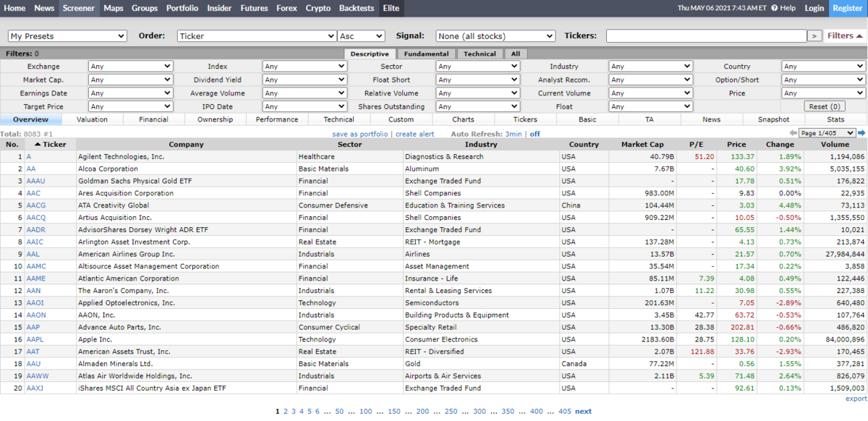Image resolution: width=868 pixels, height=421 pixels.
Task: Open the Shares Outstanding filter dropdown
Action: coord(477,106)
